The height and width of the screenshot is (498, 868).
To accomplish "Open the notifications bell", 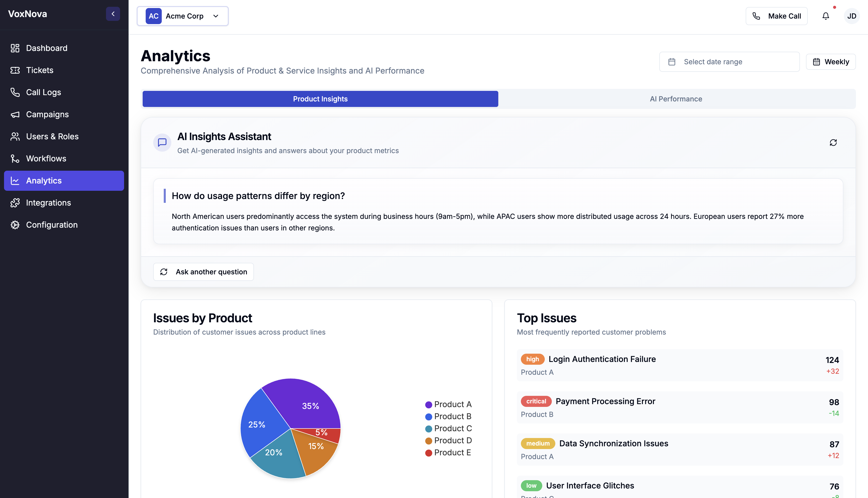I will pos(826,16).
